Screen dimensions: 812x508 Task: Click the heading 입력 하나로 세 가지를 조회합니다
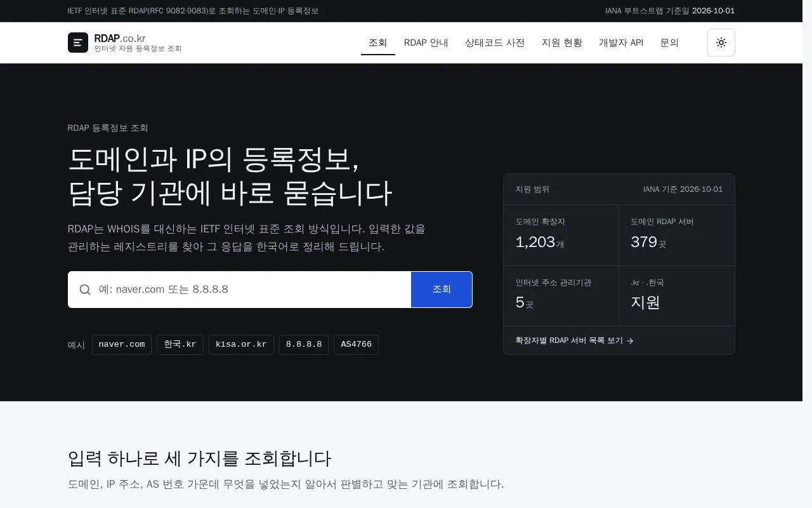tap(199, 458)
